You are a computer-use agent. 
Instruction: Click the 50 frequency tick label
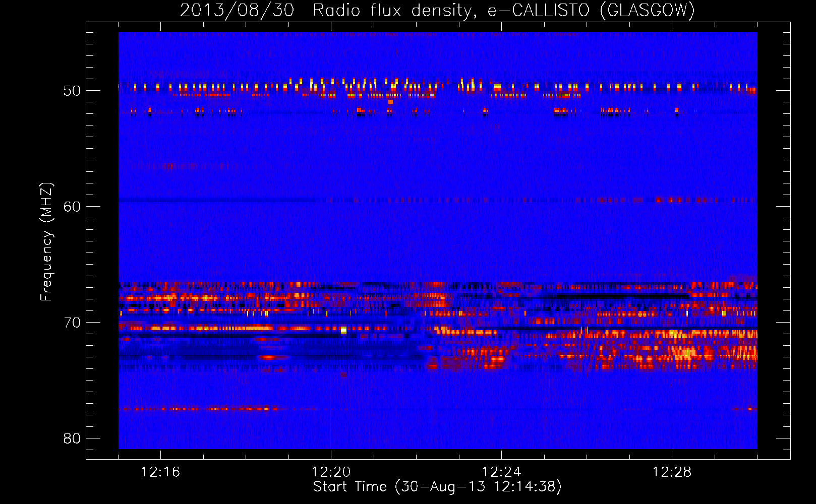(72, 91)
